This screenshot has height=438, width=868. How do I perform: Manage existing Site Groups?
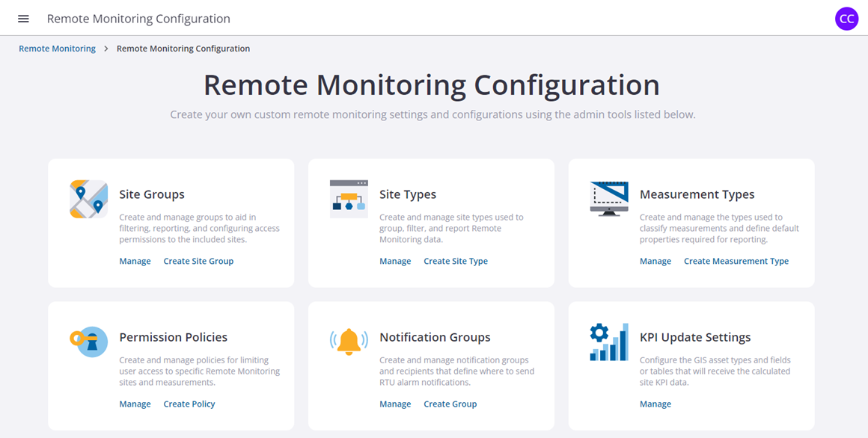[135, 261]
